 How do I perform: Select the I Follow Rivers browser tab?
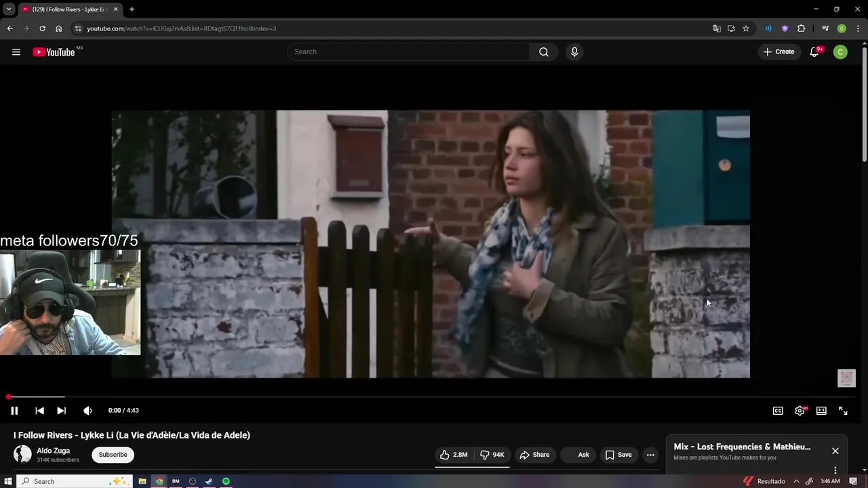coord(68,9)
